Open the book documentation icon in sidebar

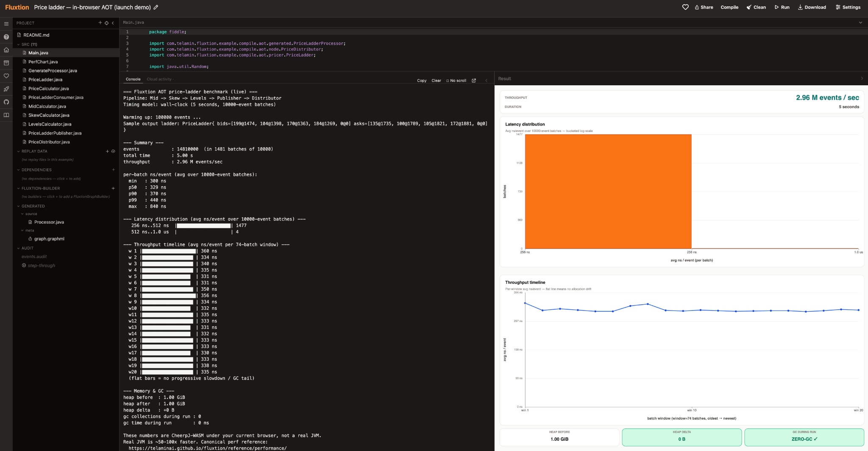click(6, 115)
